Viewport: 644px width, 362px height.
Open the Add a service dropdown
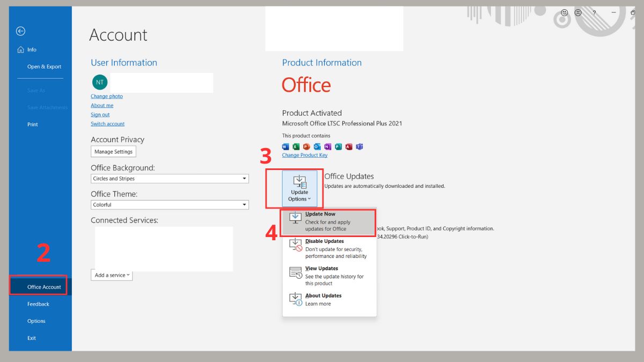tap(111, 275)
